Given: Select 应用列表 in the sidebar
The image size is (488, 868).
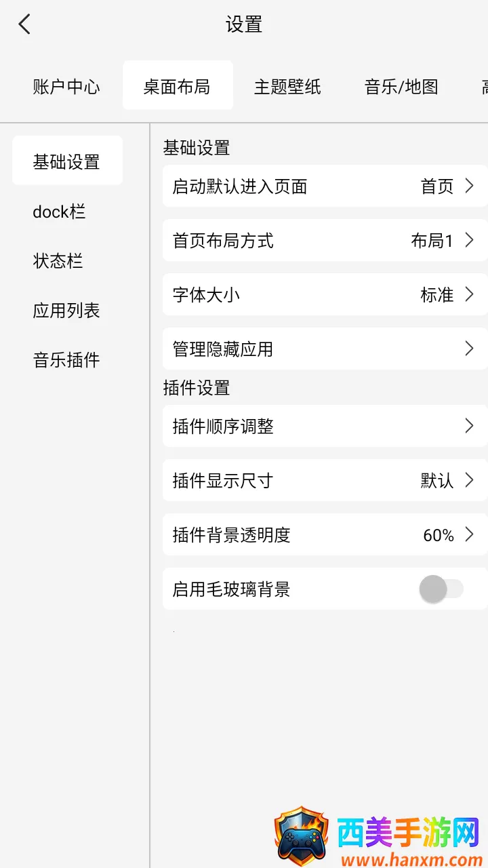Looking at the screenshot, I should pyautogui.click(x=66, y=311).
